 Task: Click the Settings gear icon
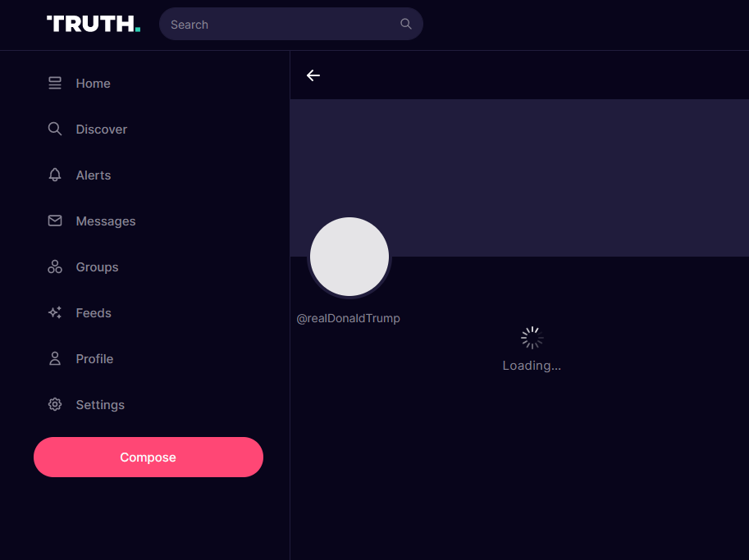tap(55, 404)
